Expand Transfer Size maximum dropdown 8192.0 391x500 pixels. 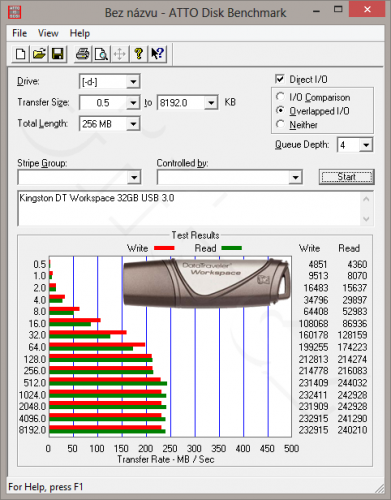click(211, 103)
